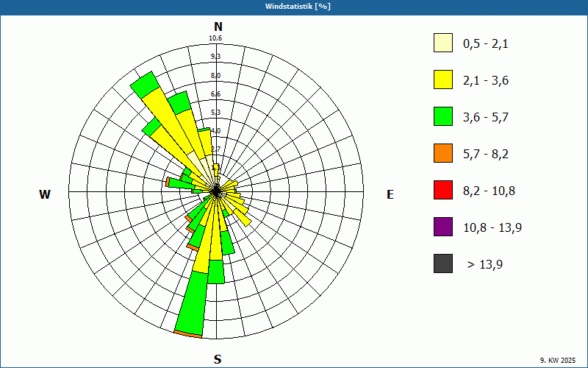588x368 pixels.
Task: Click the 8,0 axis scale value
Action: (215, 76)
